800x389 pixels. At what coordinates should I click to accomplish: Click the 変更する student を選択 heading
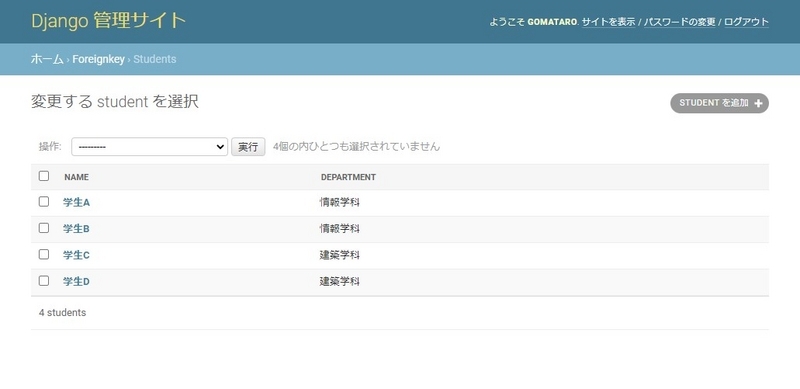coord(115,102)
